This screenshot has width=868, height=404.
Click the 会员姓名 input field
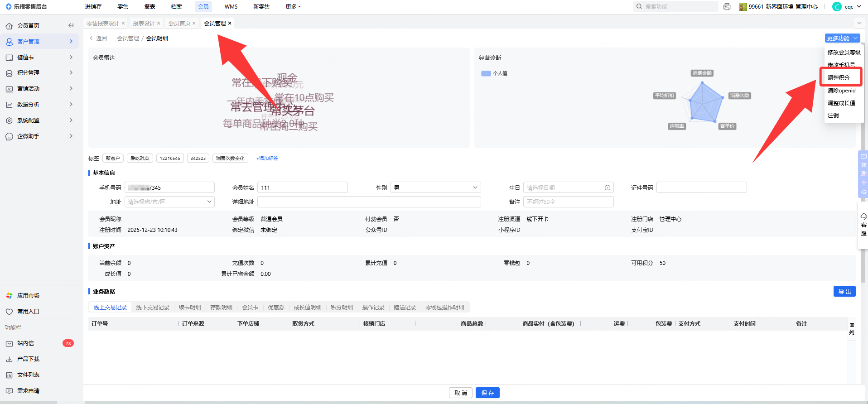click(303, 188)
